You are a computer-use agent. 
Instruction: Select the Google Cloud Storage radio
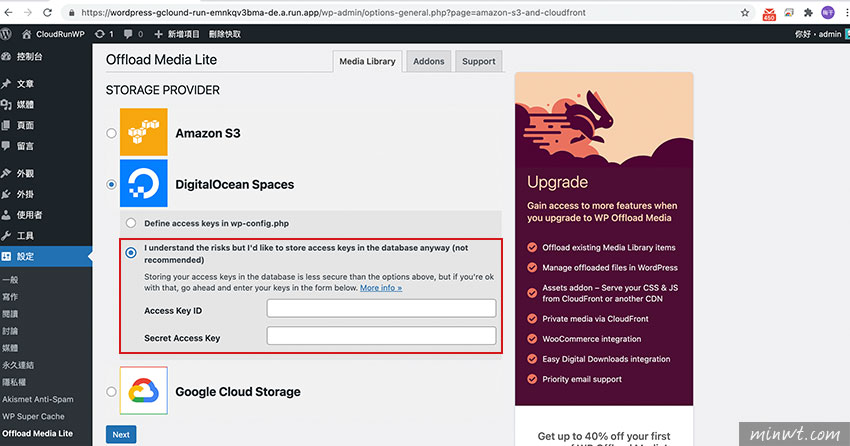click(111, 391)
